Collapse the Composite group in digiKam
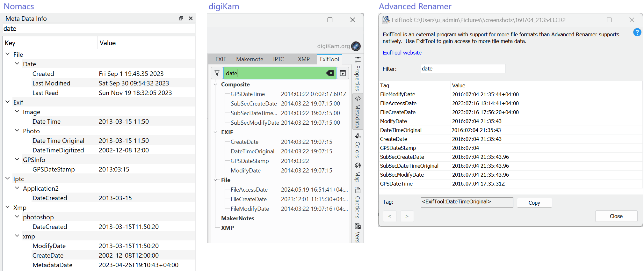Screen dimensions: 644x271 [x=216, y=84]
